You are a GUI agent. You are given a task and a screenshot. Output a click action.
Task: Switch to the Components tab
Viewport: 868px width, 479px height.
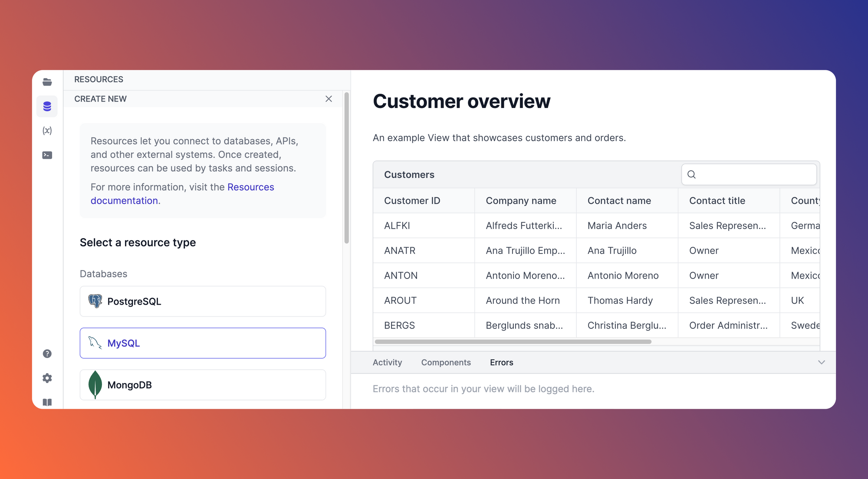[446, 362]
